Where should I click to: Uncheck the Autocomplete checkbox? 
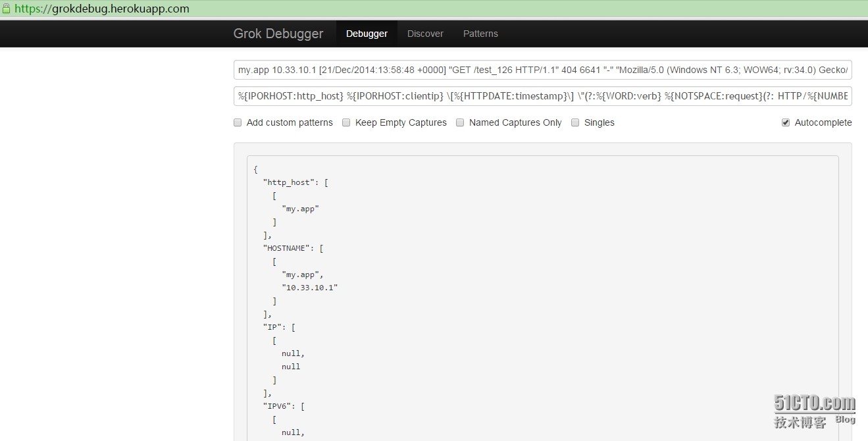pos(786,122)
